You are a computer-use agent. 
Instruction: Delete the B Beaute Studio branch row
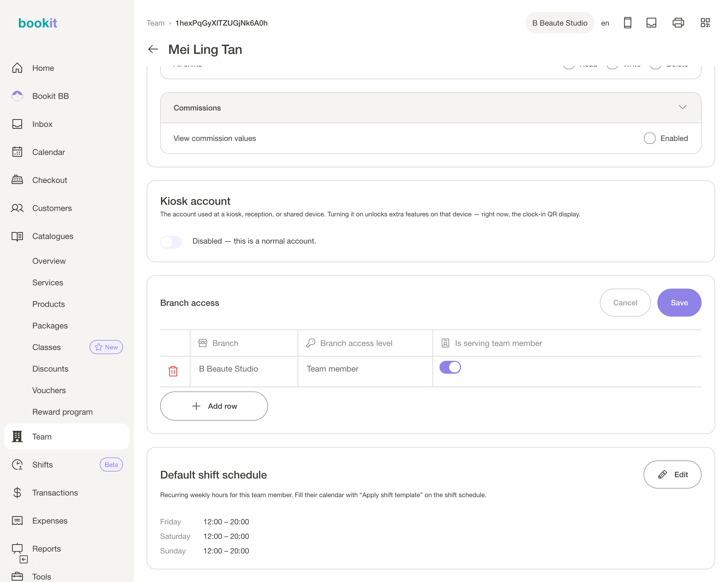[x=173, y=371]
